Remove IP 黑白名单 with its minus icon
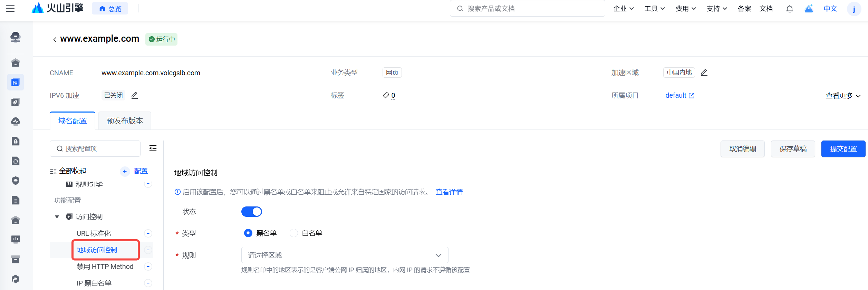The image size is (868, 290). pos(148,283)
